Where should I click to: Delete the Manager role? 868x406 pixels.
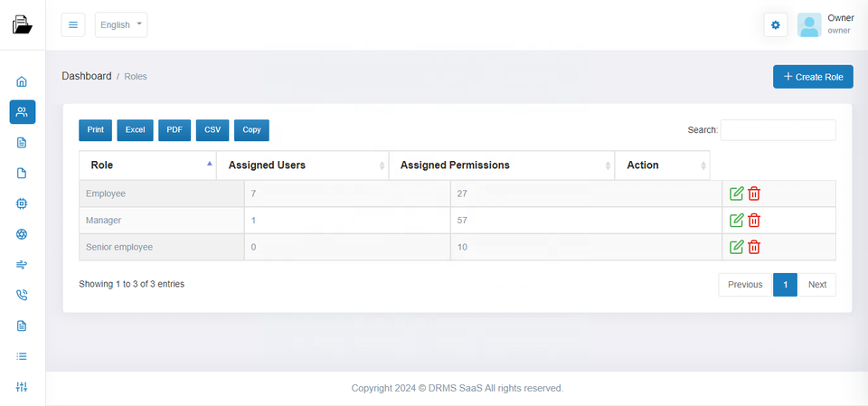point(754,221)
